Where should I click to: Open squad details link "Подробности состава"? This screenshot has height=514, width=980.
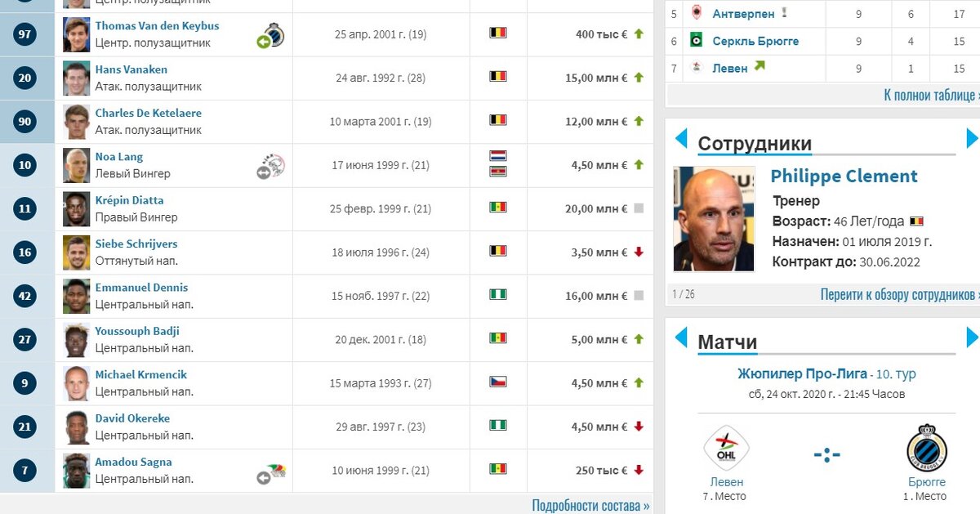590,505
